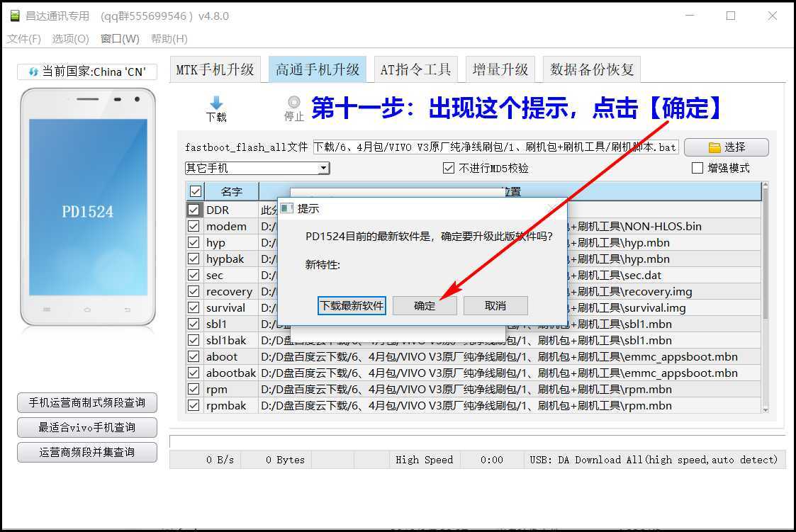
Task: Click the 下载最新软件 button in the dialog
Action: click(352, 305)
